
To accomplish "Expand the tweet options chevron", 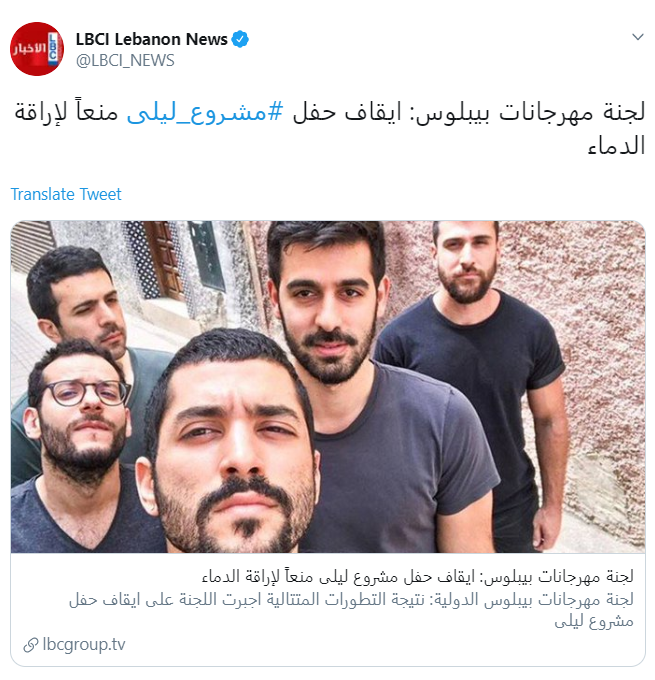I will 637,37.
